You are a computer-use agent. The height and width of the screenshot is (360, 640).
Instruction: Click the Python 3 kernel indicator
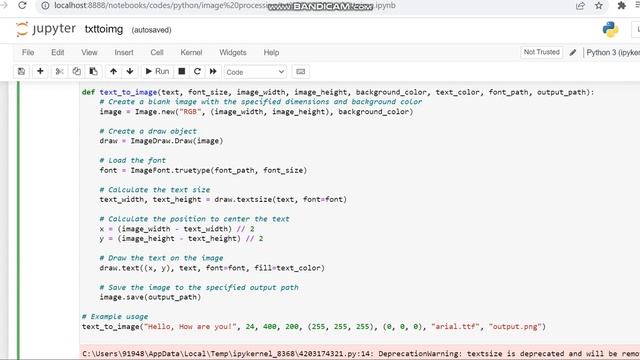pyautogui.click(x=613, y=52)
